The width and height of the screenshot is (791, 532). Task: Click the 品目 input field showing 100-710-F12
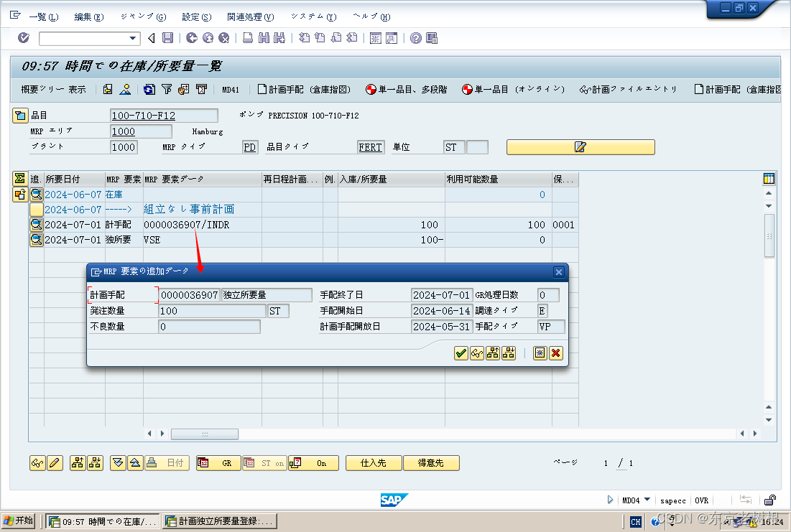coord(164,115)
